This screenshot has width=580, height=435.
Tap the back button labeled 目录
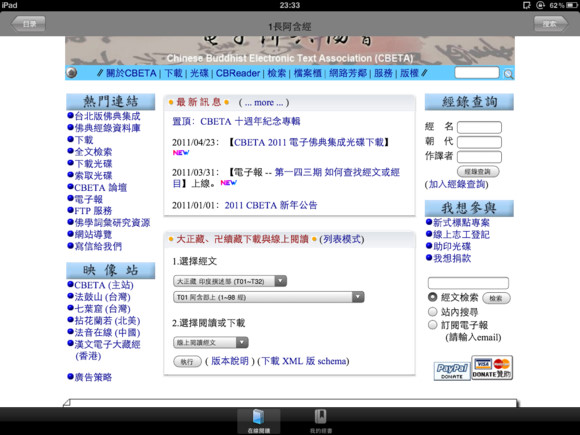tap(28, 24)
